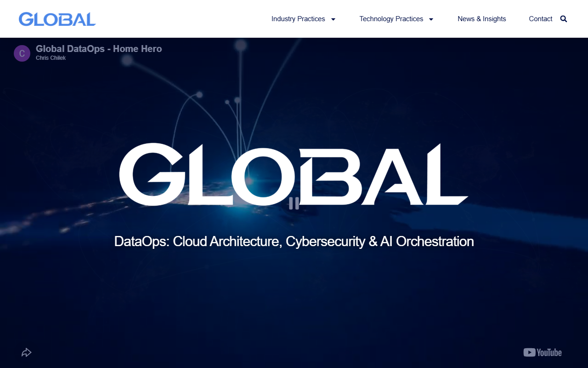This screenshot has height=368, width=588.
Task: Open Technology Practices menu
Action: [x=391, y=19]
